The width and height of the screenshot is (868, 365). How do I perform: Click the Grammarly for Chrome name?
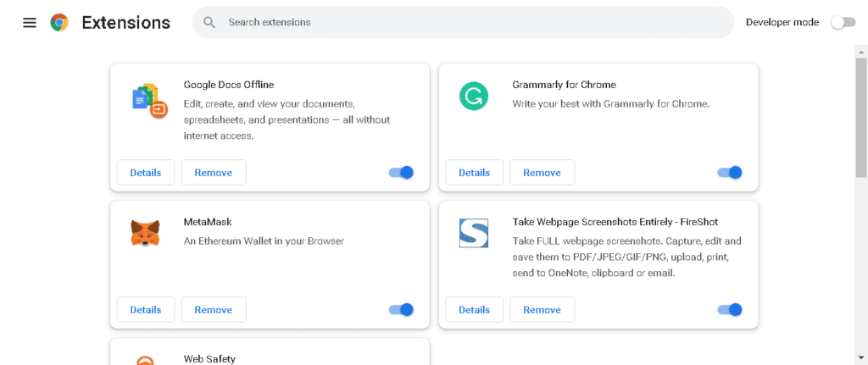pos(564,85)
